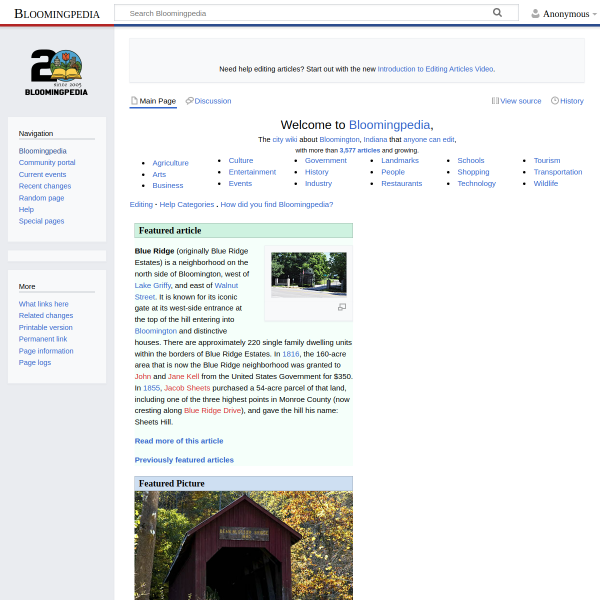
Task: Open the Culture category
Action: click(241, 161)
